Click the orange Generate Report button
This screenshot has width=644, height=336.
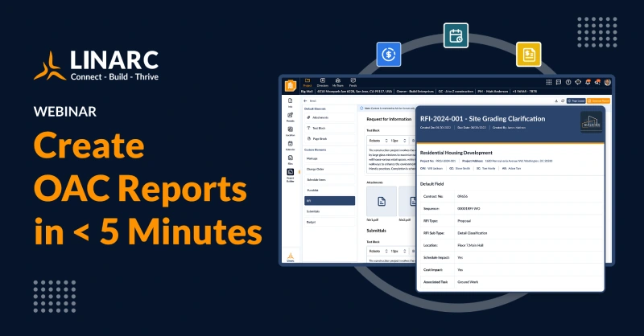598,100
